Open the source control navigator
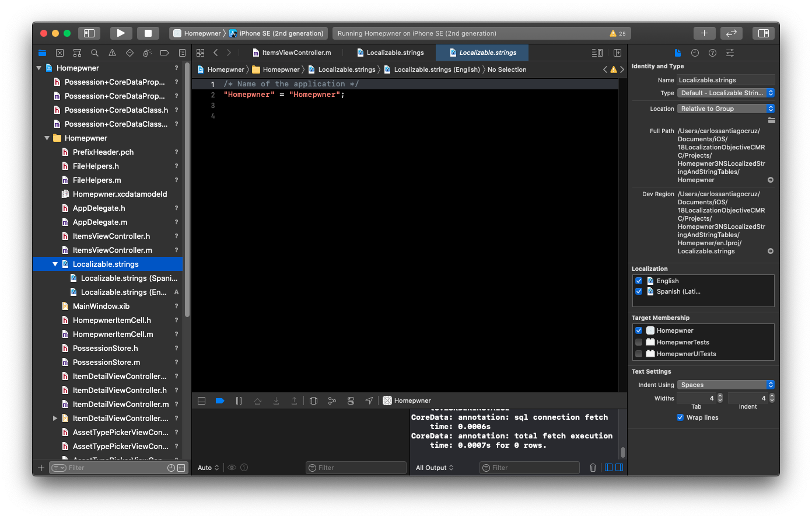This screenshot has height=519, width=812. point(60,53)
